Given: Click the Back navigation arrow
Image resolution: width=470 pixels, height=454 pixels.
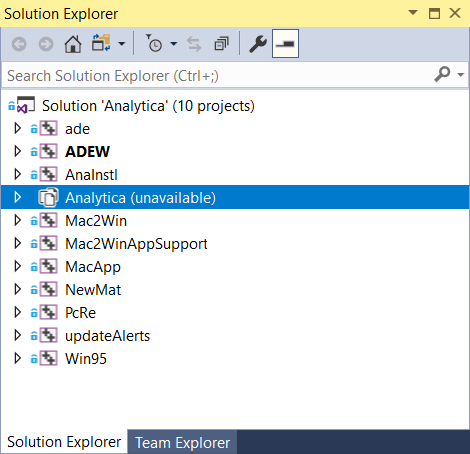Looking at the screenshot, I should [x=19, y=44].
